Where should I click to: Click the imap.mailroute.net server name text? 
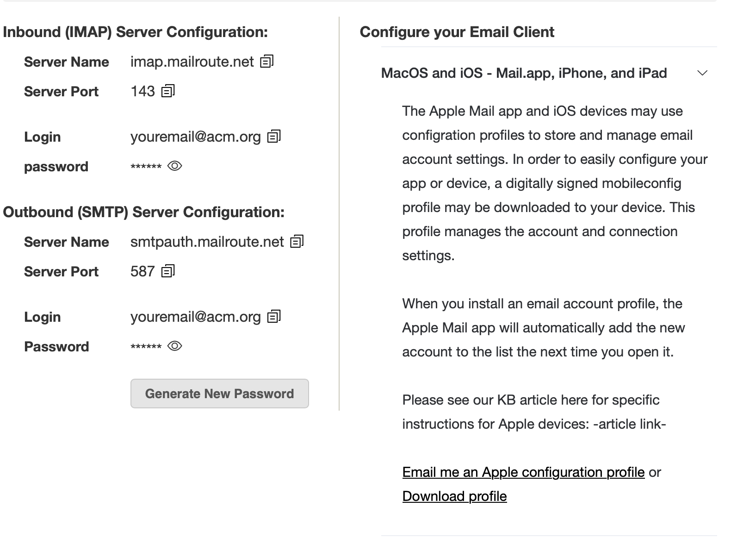192,62
